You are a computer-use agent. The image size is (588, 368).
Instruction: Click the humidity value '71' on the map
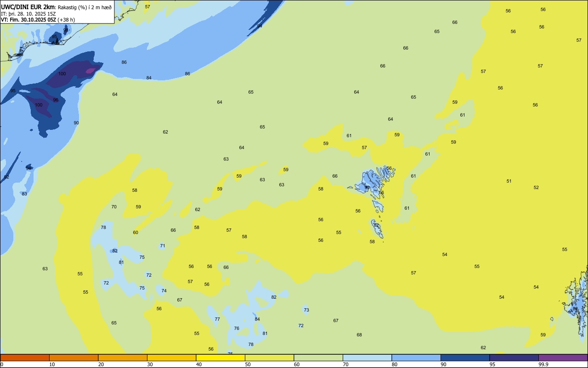163,246
